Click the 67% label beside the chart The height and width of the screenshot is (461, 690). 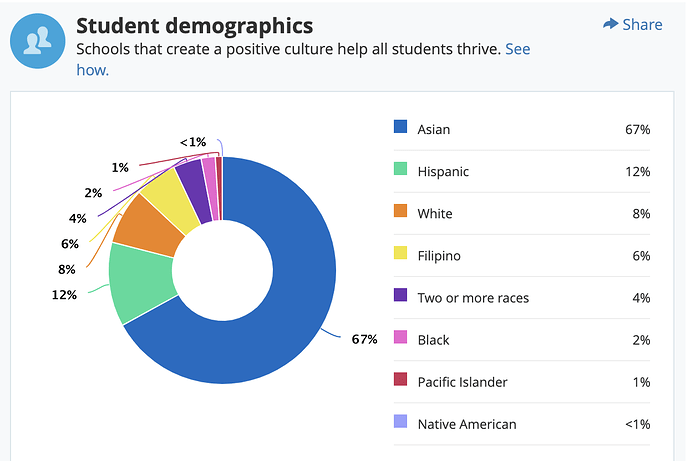point(364,339)
